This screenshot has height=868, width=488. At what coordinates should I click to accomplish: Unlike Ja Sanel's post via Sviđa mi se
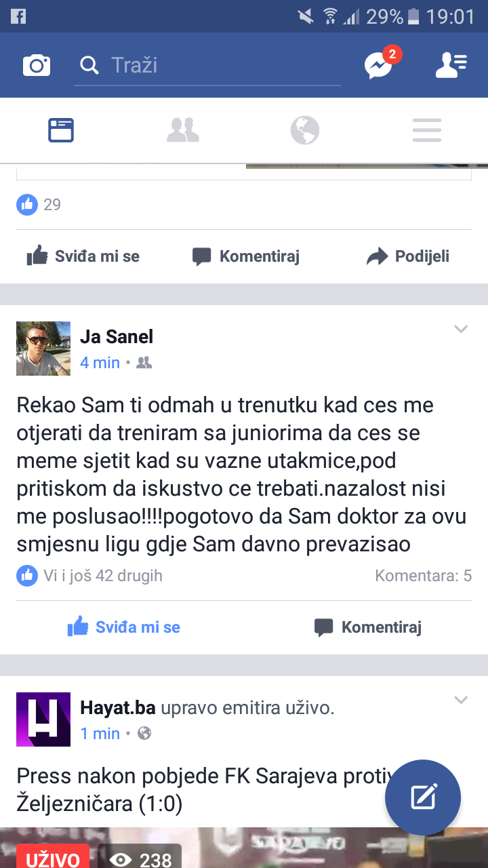[x=123, y=627]
